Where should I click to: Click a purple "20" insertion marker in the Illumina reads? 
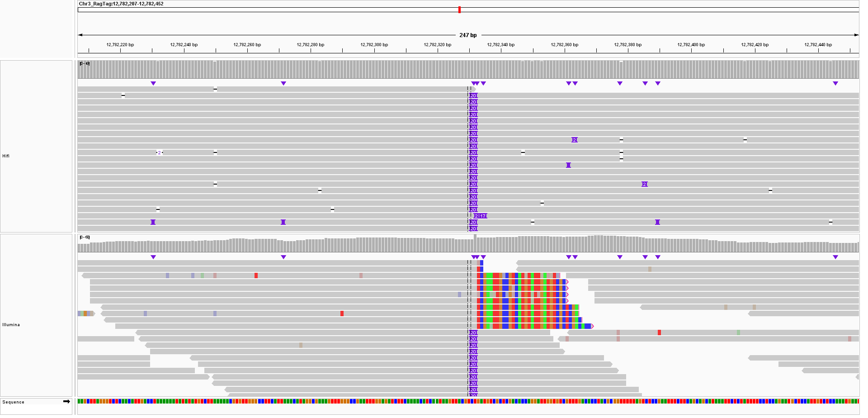coord(473,358)
